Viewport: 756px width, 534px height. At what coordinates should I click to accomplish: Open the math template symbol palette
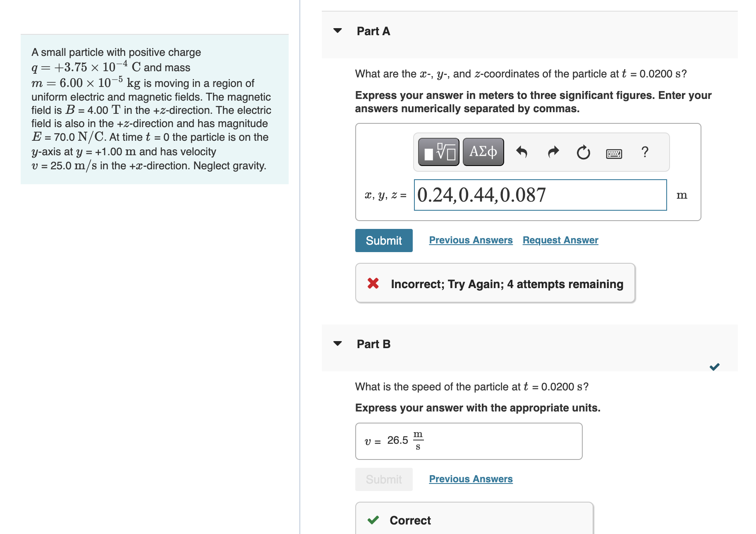point(438,152)
